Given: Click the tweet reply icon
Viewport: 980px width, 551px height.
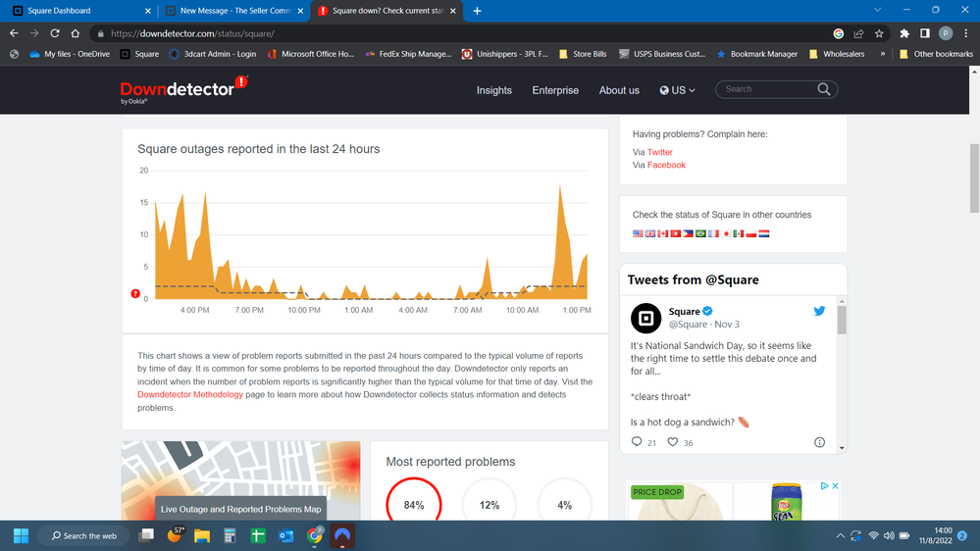Looking at the screenshot, I should tap(637, 441).
